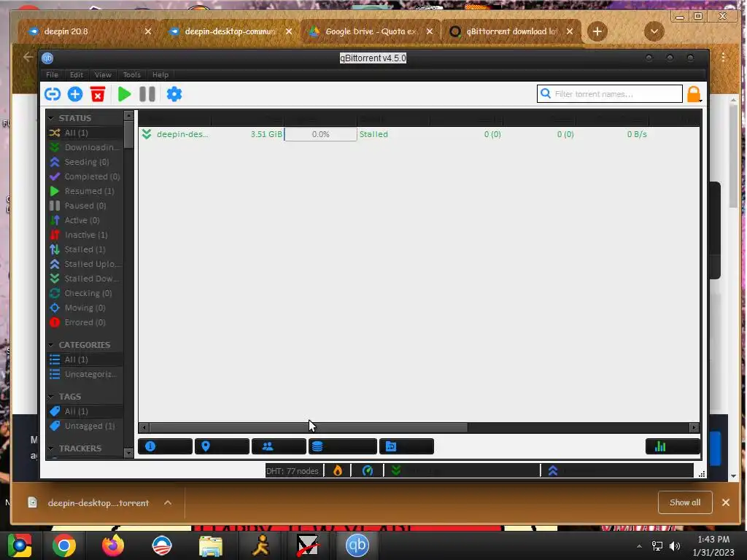
Task: Open deepin-desktop torrent download menu chevron
Action: (x=168, y=502)
